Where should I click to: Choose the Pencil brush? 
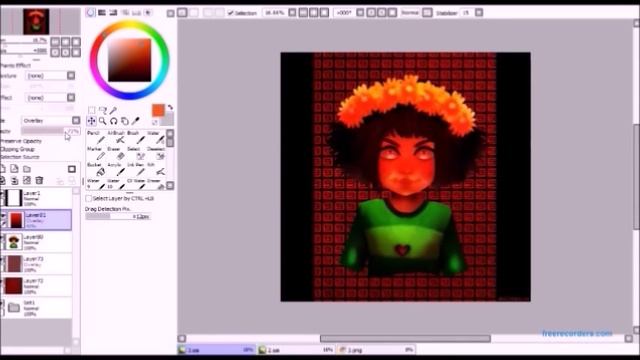pyautogui.click(x=97, y=138)
